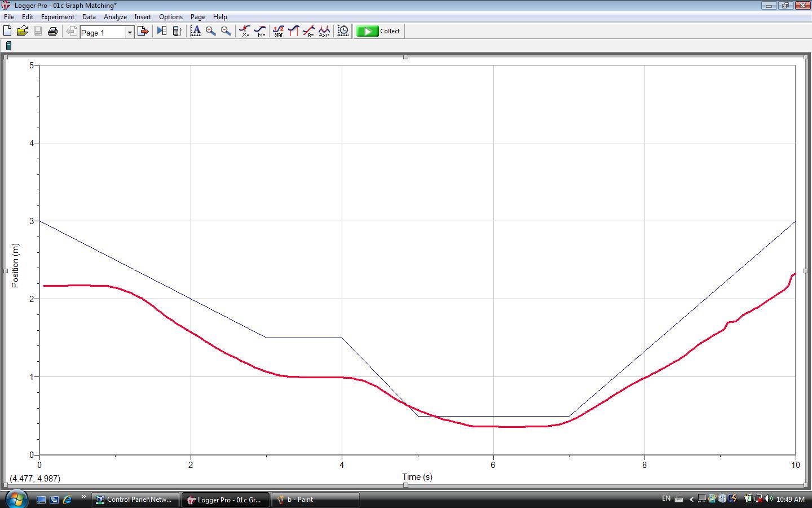This screenshot has width=812, height=508.
Task: Open the Curve Fit dialog
Action: pos(324,31)
